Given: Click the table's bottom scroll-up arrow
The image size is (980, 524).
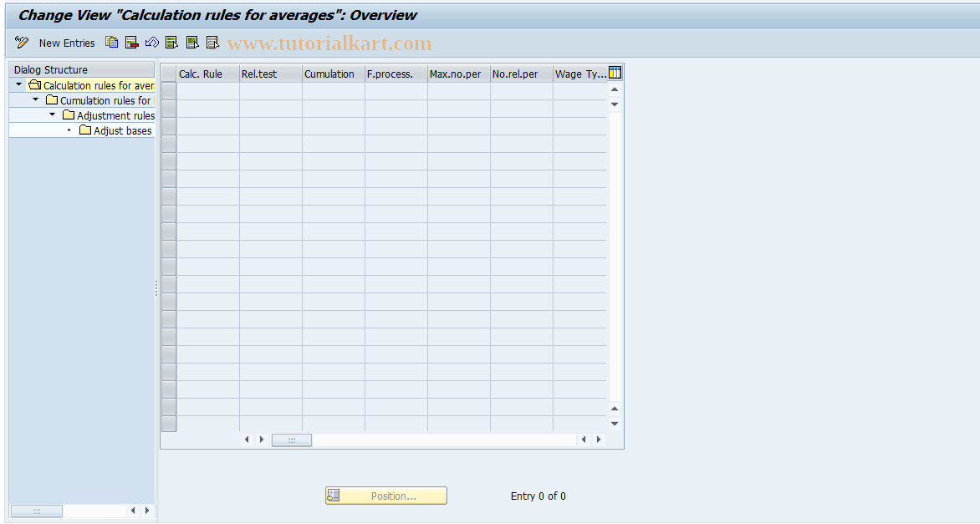Looking at the screenshot, I should 615,409.
